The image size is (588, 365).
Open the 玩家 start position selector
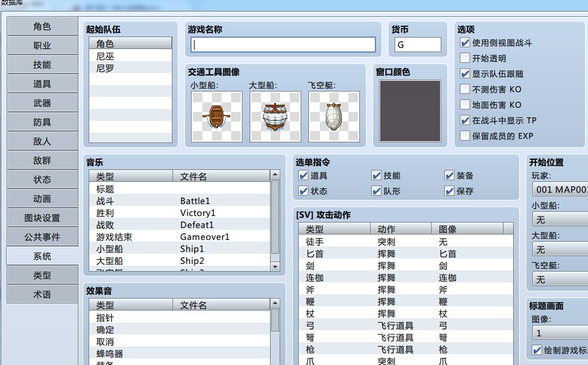[x=560, y=189]
